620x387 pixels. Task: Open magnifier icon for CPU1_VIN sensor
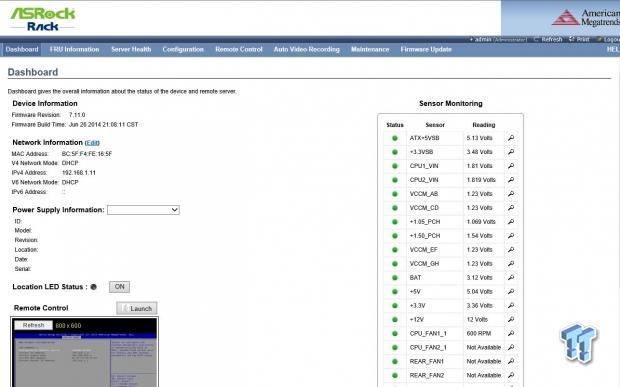[511, 166]
